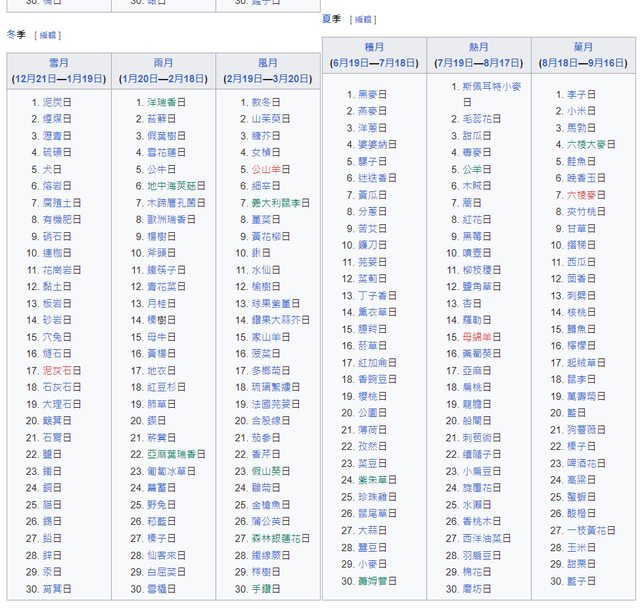
Task: Open the 義大利鼠李 link
Action: click(275, 203)
